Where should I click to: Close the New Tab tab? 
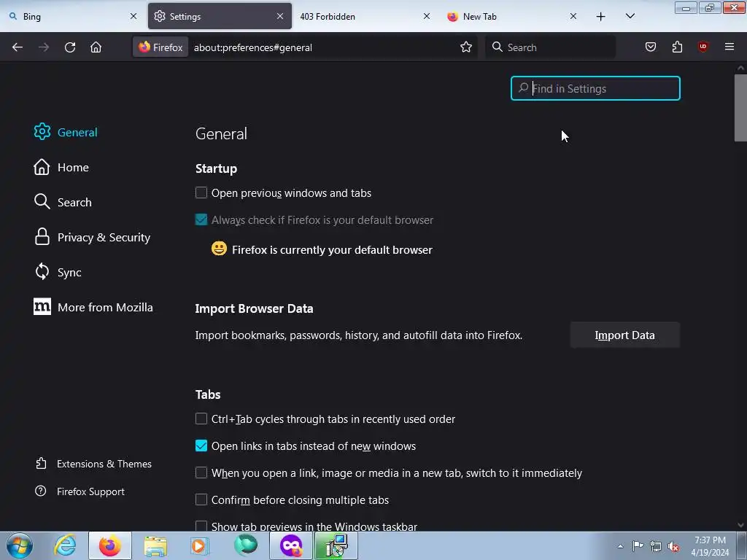pyautogui.click(x=573, y=16)
